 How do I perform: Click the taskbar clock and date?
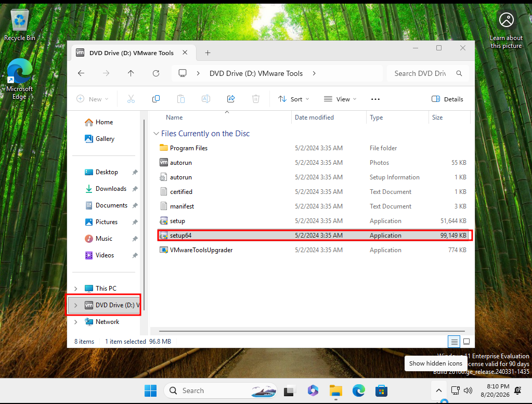(x=495, y=390)
